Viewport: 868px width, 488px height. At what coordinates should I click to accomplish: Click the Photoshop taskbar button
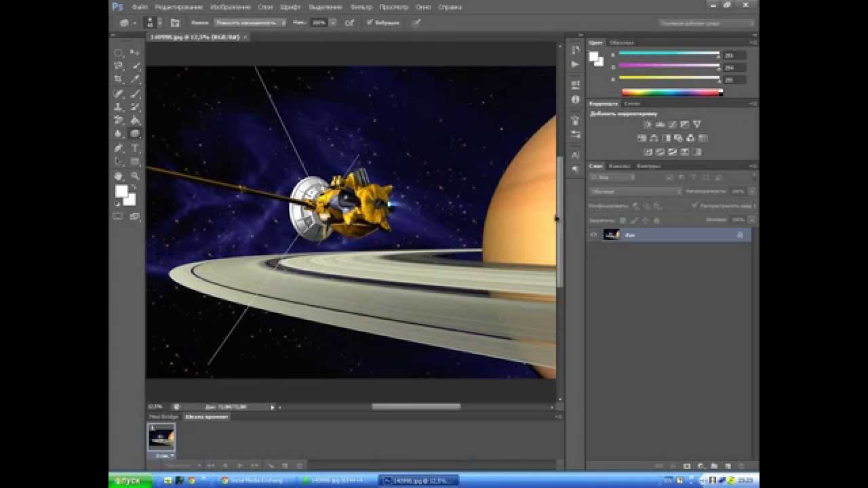418,481
